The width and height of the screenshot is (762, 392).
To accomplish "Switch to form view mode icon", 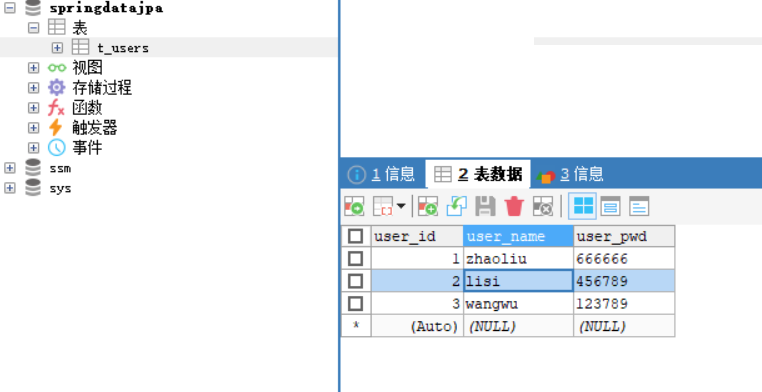I will point(610,206).
